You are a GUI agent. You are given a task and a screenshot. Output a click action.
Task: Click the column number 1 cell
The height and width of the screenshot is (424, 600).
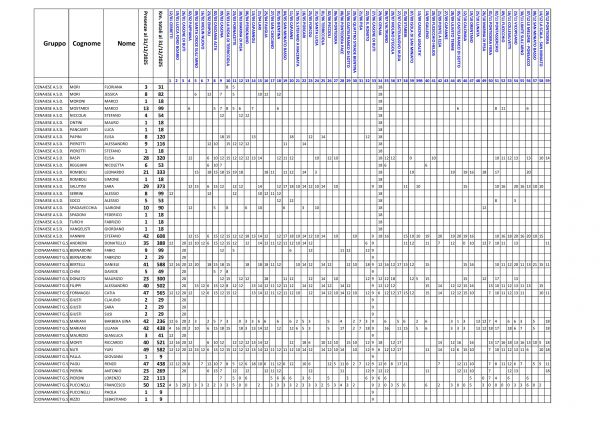pyautogui.click(x=170, y=80)
